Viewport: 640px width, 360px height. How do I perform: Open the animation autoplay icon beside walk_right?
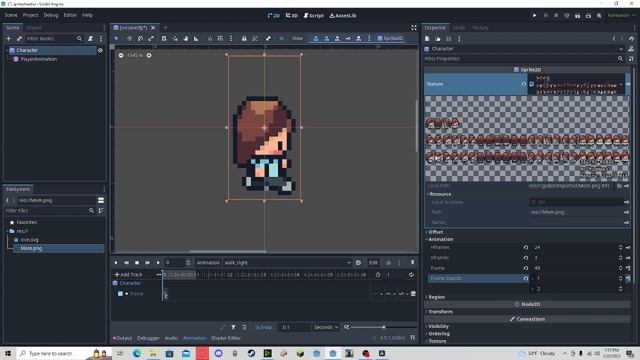point(358,262)
